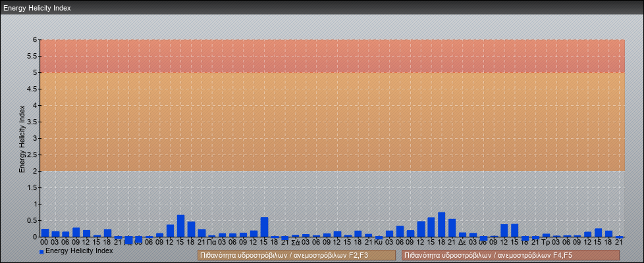Click the Σά day label on x-axis
The image size is (644, 263).
tap(296, 243)
